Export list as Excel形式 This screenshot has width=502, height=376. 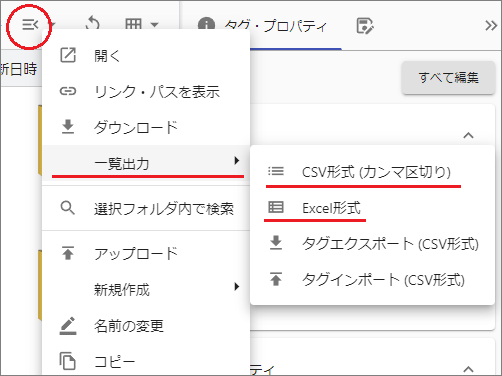click(372, 208)
